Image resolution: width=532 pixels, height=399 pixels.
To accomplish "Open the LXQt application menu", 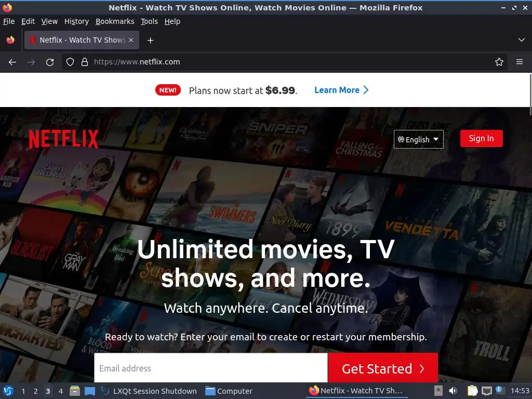I will (8, 391).
